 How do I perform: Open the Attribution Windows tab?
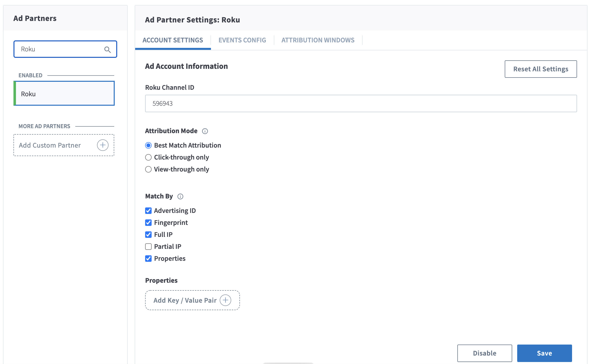point(318,40)
